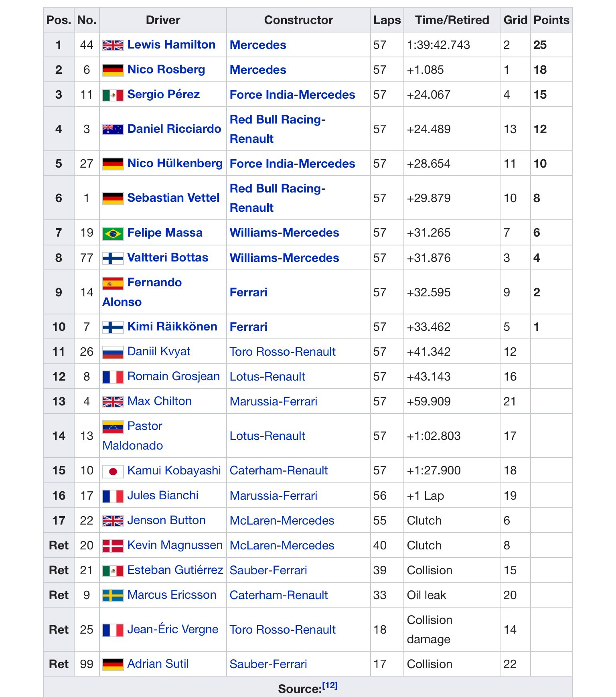Click the Danish flag next to Kevin Magnussen

point(113,546)
